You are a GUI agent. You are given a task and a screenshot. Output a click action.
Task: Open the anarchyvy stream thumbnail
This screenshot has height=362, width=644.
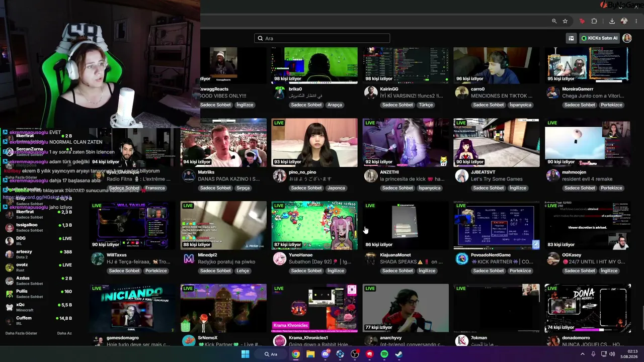click(x=406, y=308)
